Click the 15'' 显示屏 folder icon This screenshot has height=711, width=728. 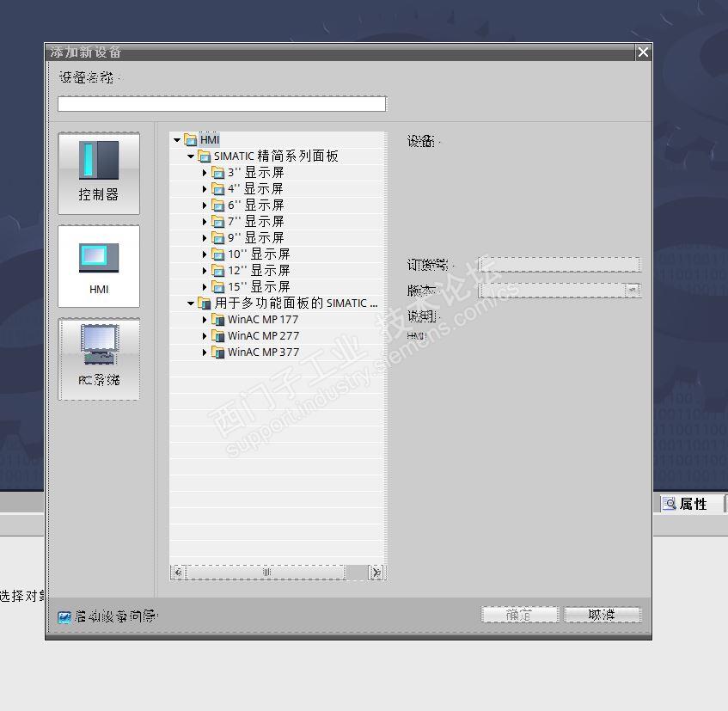[217, 286]
